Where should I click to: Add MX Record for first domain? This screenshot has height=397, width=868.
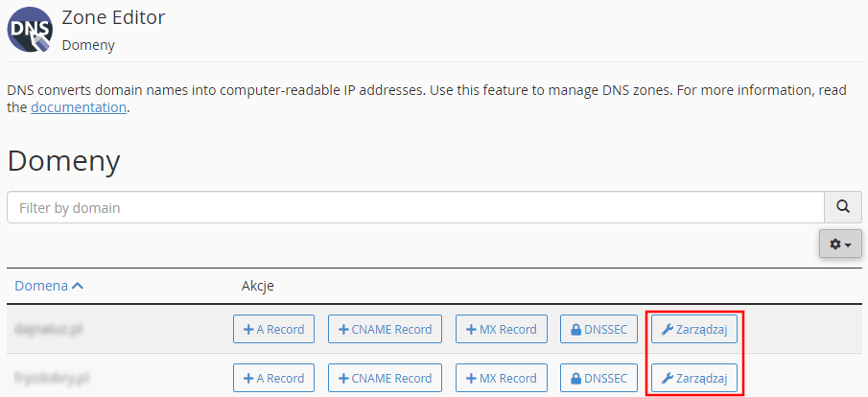click(501, 330)
